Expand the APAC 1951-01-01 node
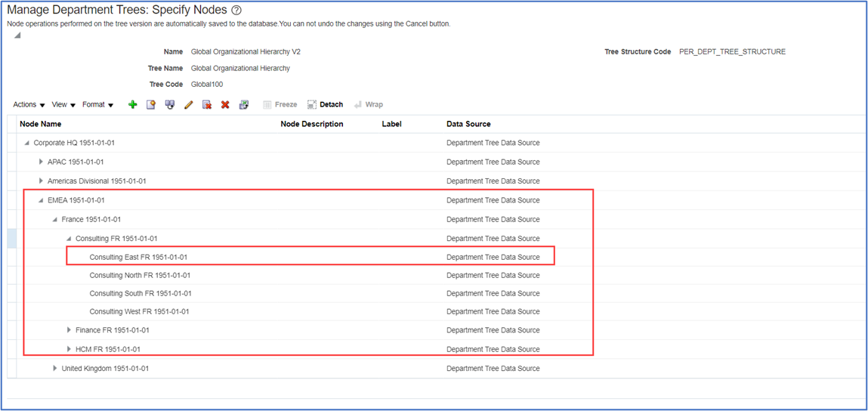Viewport: 868px width, 411px height. [41, 162]
